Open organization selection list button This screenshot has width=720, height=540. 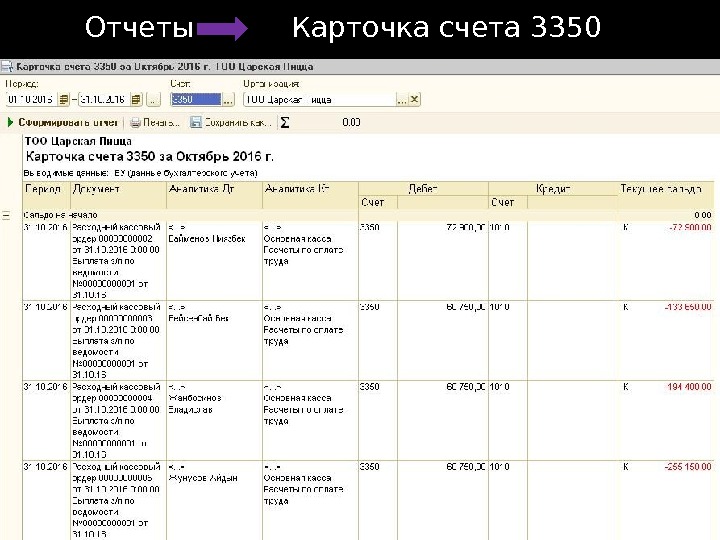point(402,99)
